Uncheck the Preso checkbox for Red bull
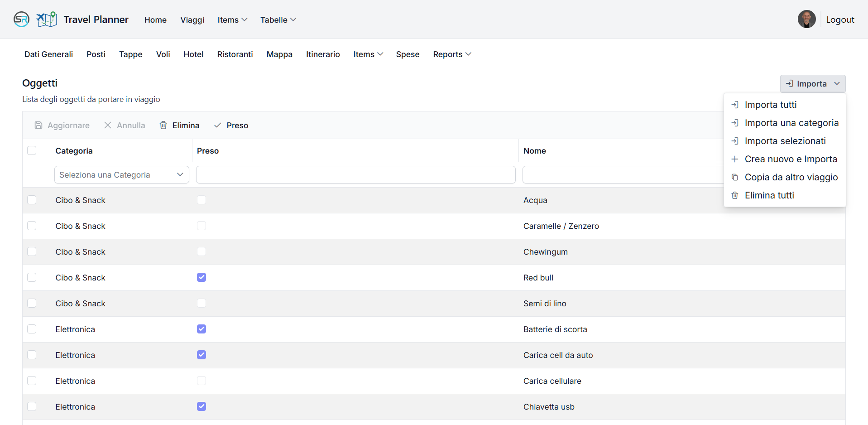 click(x=201, y=277)
